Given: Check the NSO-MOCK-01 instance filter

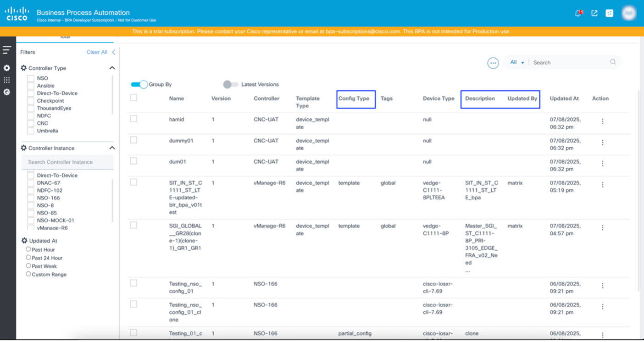Looking at the screenshot, I should point(31,221).
